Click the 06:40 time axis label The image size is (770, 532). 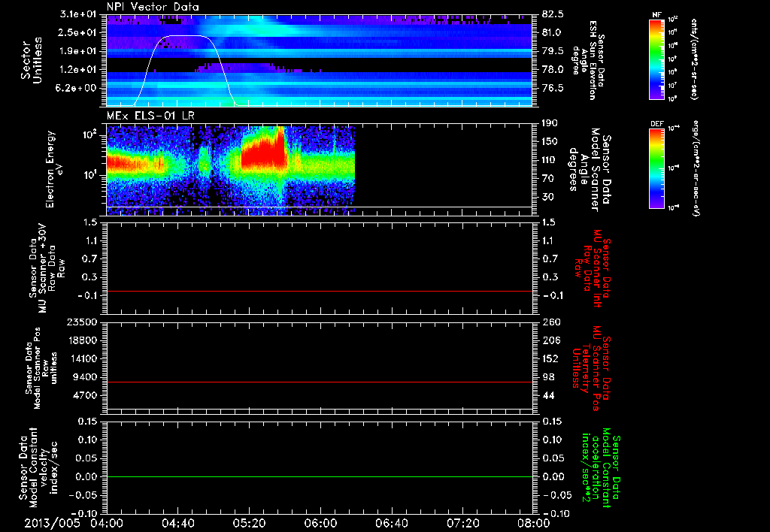click(x=391, y=523)
